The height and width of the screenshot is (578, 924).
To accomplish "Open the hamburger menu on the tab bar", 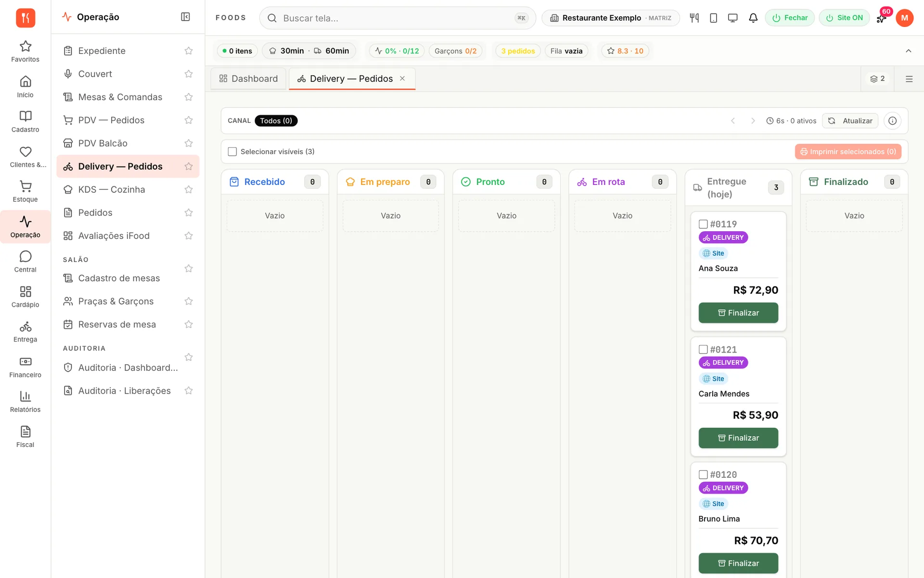I will (909, 79).
